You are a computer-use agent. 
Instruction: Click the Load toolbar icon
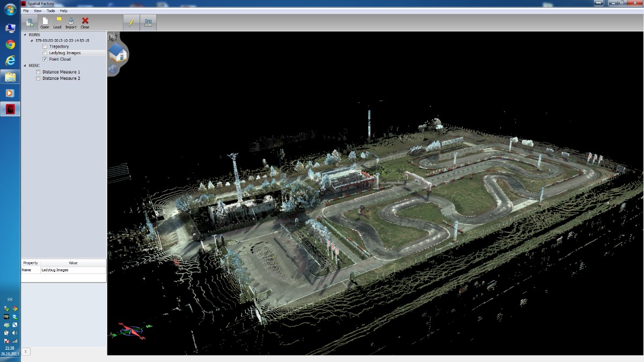coord(57,23)
